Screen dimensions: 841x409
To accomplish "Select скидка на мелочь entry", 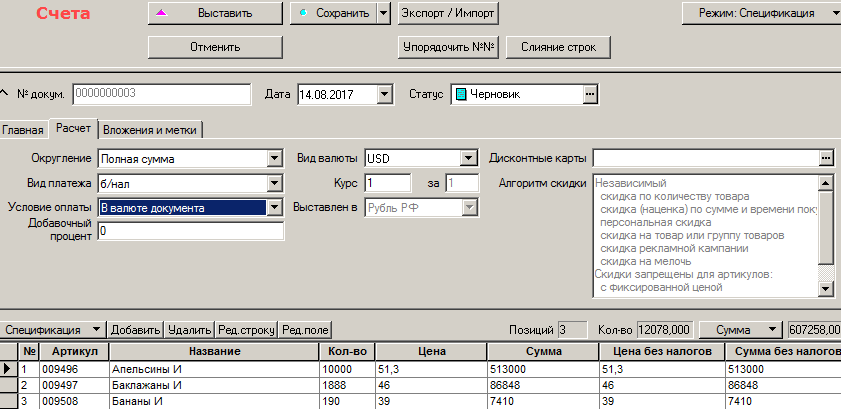I will coord(645,262).
